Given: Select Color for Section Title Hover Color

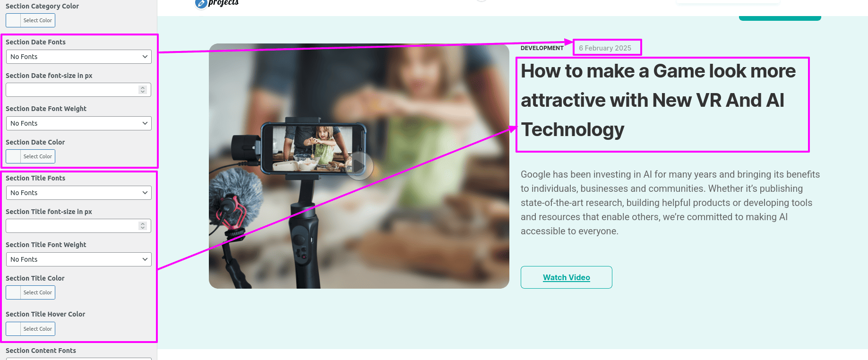Looking at the screenshot, I should 30,329.
